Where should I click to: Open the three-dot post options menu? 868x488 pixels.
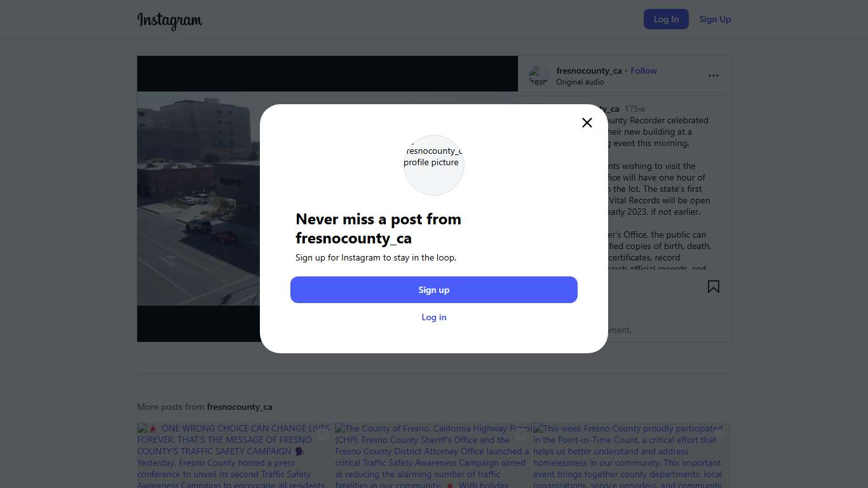[714, 76]
